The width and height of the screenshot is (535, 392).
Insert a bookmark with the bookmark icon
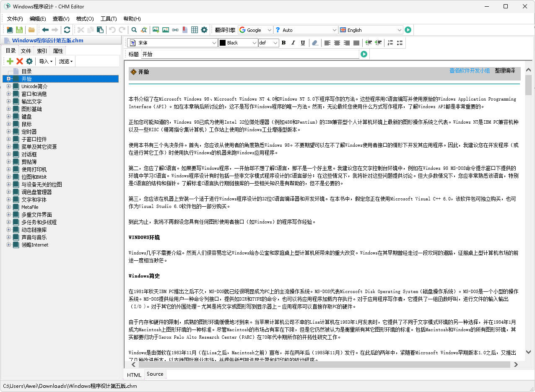pos(185,30)
